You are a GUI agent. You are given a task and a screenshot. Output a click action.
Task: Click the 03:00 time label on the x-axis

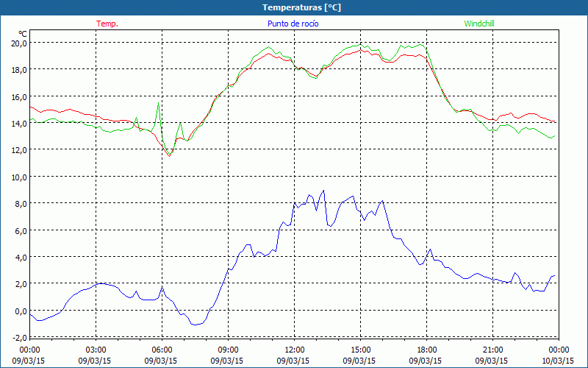coord(96,350)
